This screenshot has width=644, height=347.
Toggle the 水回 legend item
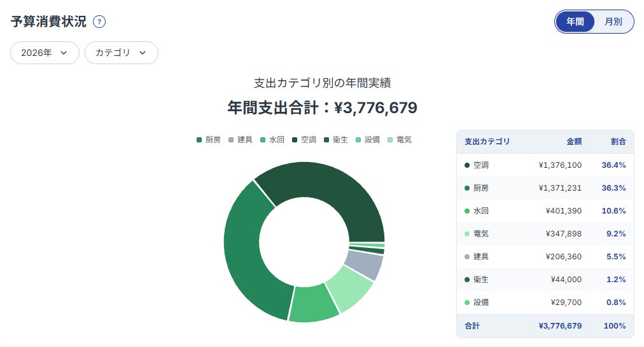coord(272,140)
